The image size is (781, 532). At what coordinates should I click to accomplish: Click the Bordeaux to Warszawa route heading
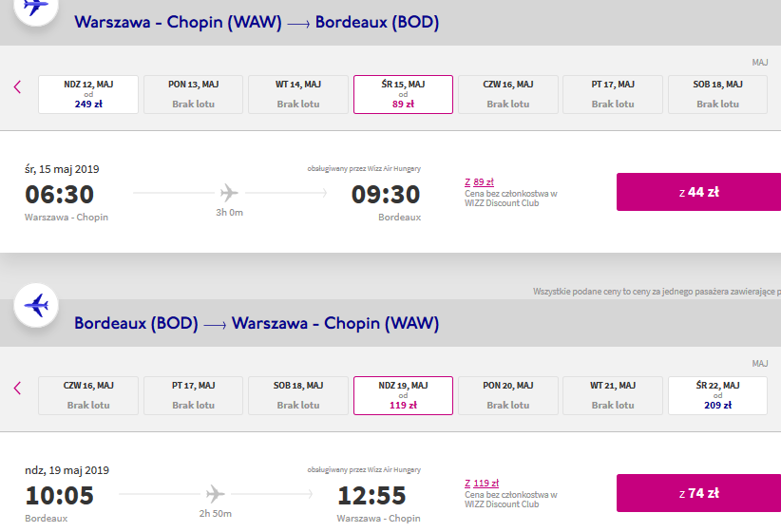click(x=257, y=323)
